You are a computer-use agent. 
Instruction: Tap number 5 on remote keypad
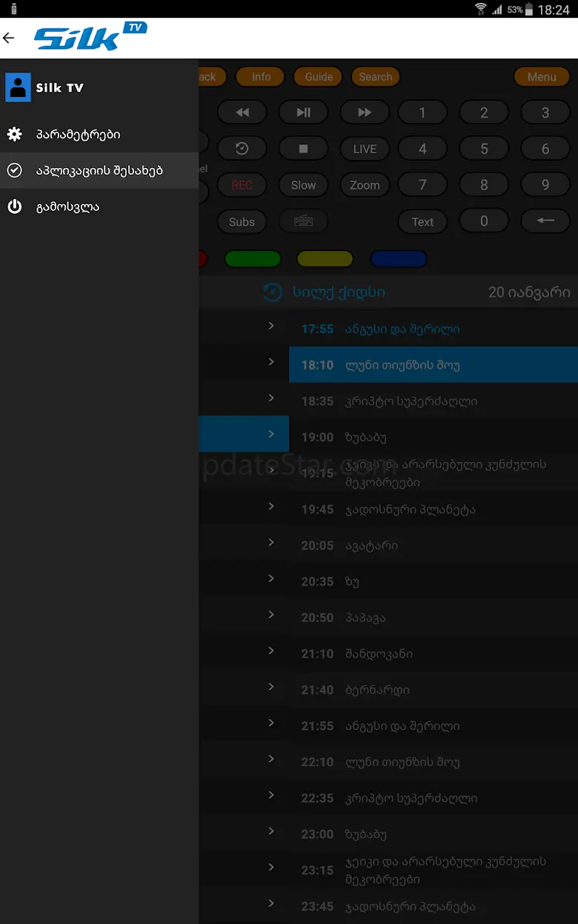coord(484,149)
